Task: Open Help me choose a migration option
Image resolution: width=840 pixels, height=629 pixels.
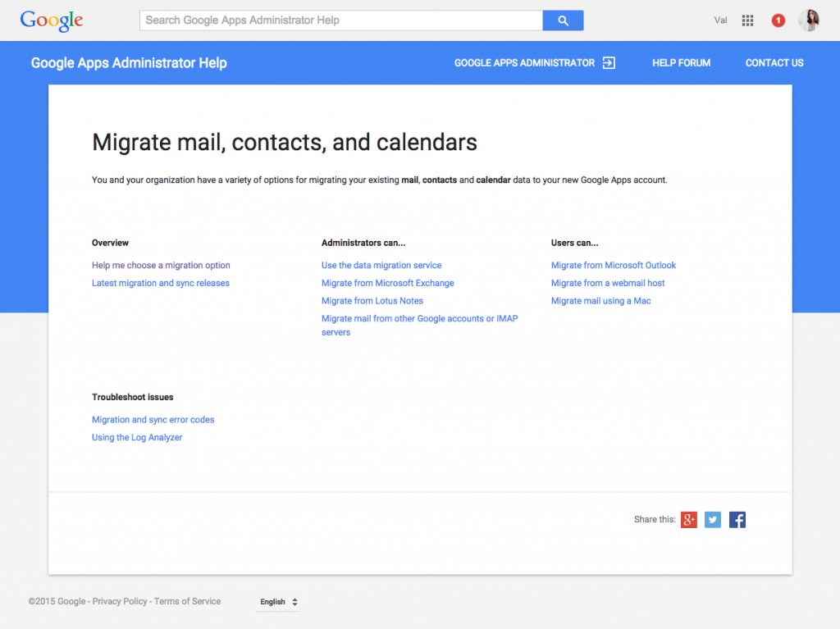Action: click(161, 265)
